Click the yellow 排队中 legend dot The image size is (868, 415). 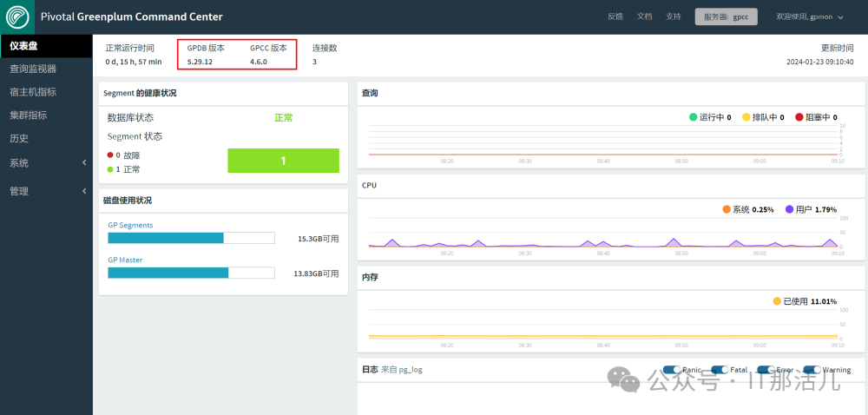coord(746,116)
